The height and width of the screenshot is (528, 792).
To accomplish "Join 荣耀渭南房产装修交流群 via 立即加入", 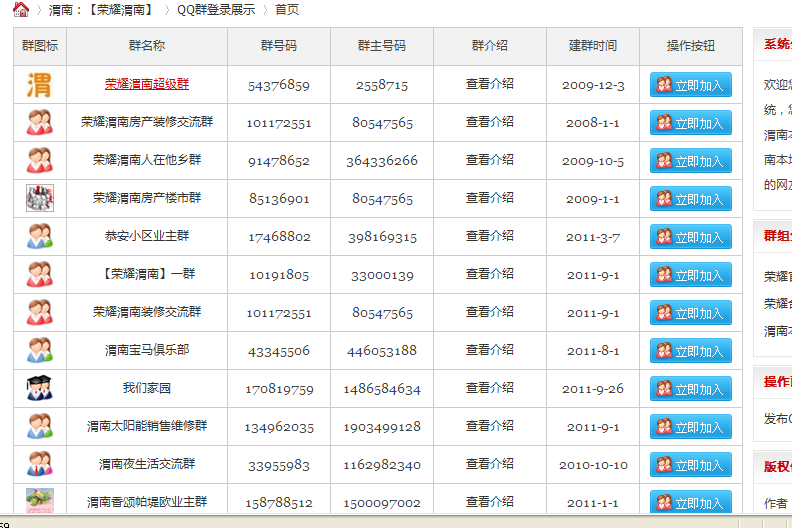I will [690, 123].
